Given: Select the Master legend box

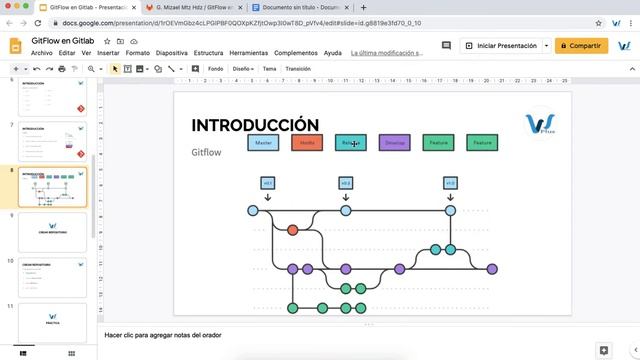Looking at the screenshot, I should 263,143.
